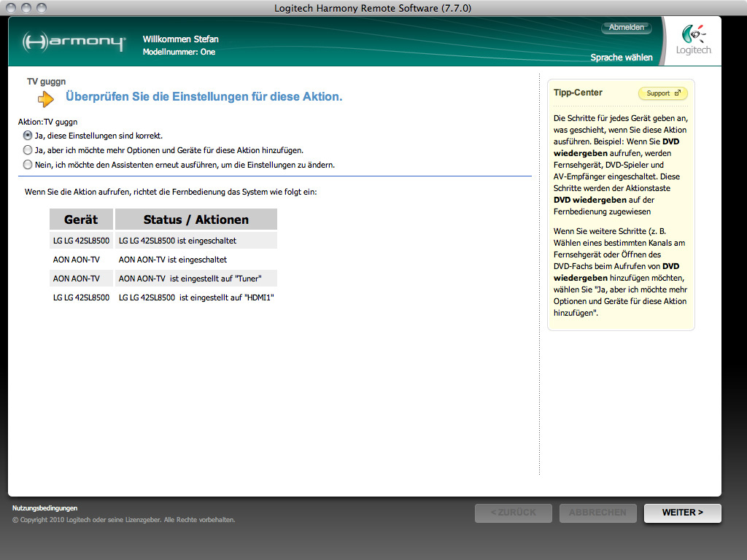Click 'Willkommen Stefan' text in header
The height and width of the screenshot is (560, 747).
click(181, 39)
